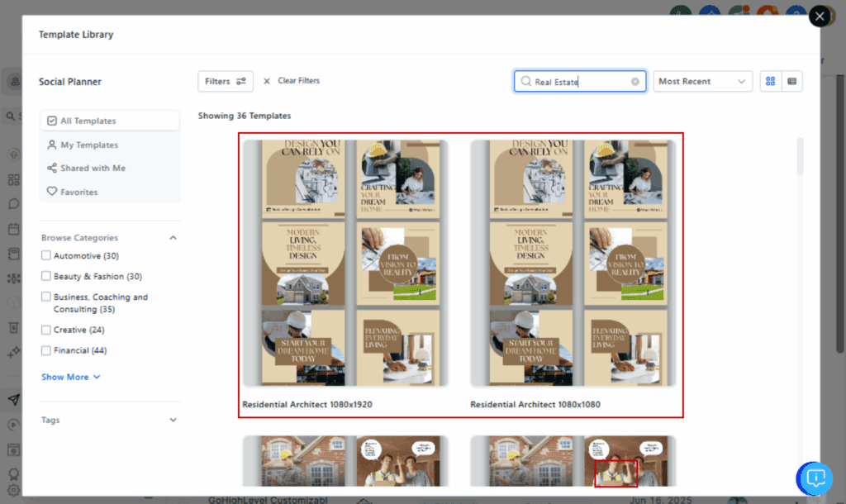The image size is (846, 504).
Task: Select All Templates in the sidebar
Action: tap(110, 121)
